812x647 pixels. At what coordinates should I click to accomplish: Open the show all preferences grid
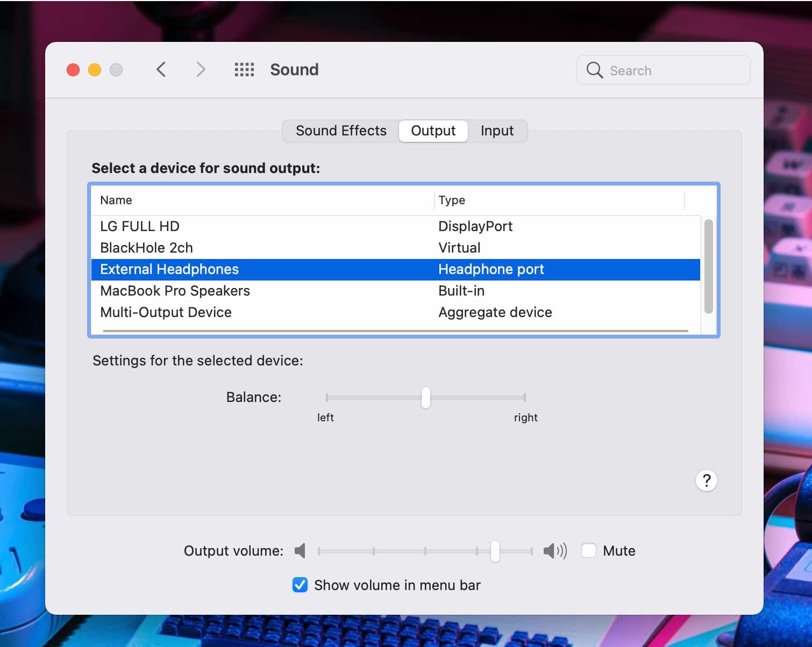[x=244, y=70]
